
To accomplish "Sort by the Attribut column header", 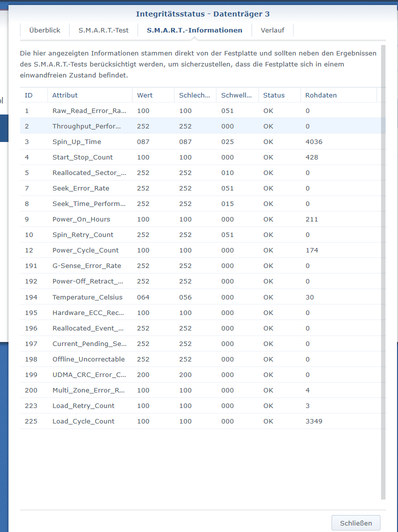I will 89,95.
